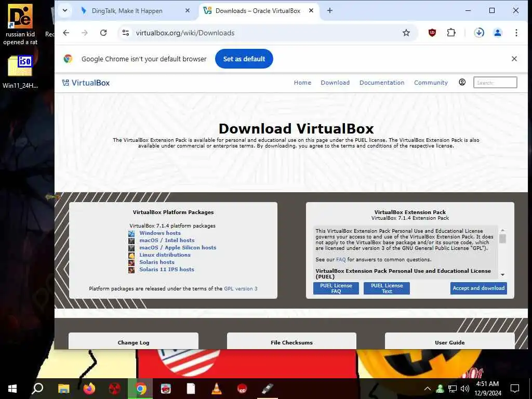Open the taskbar clock showing 4:51 AM
Viewport: 532px width, 399px height.
pos(487,389)
